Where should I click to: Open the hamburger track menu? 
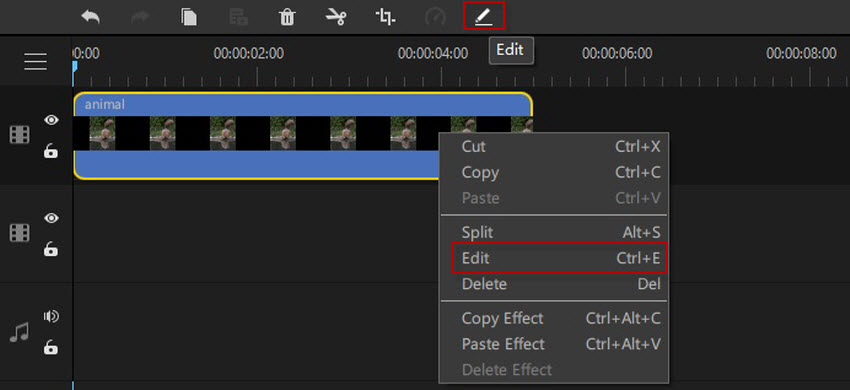(x=35, y=62)
